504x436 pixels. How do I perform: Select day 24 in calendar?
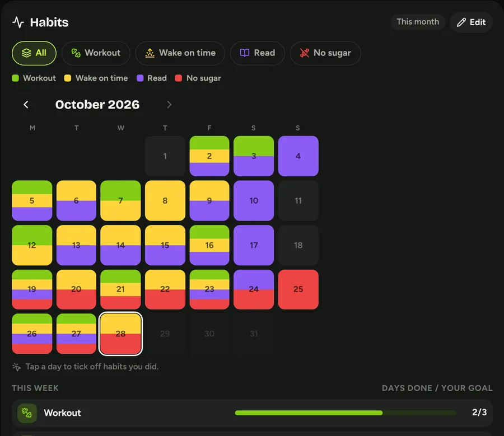click(254, 289)
